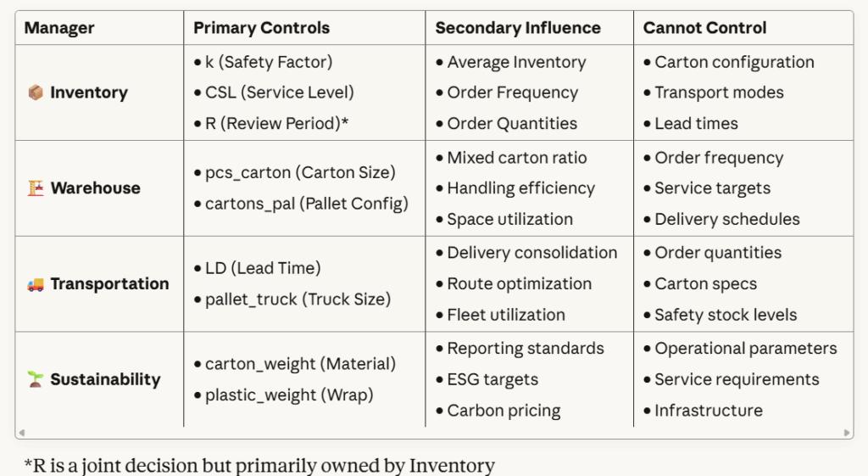Click the pcs_carton (Carton Size) entry
The width and height of the screenshot is (868, 476).
coord(300,173)
